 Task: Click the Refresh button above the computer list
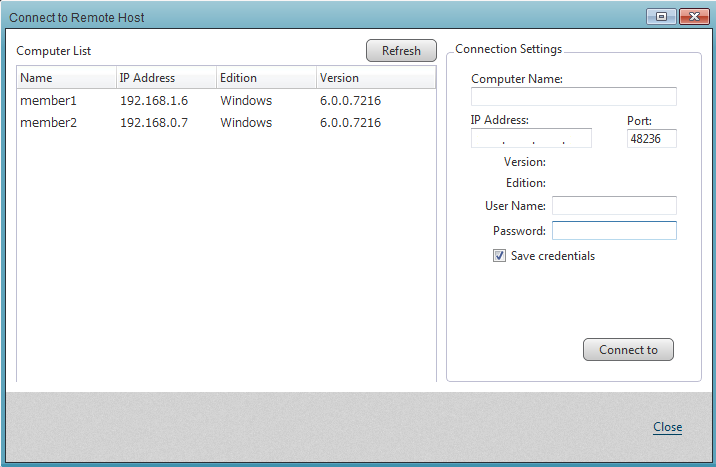tap(401, 51)
